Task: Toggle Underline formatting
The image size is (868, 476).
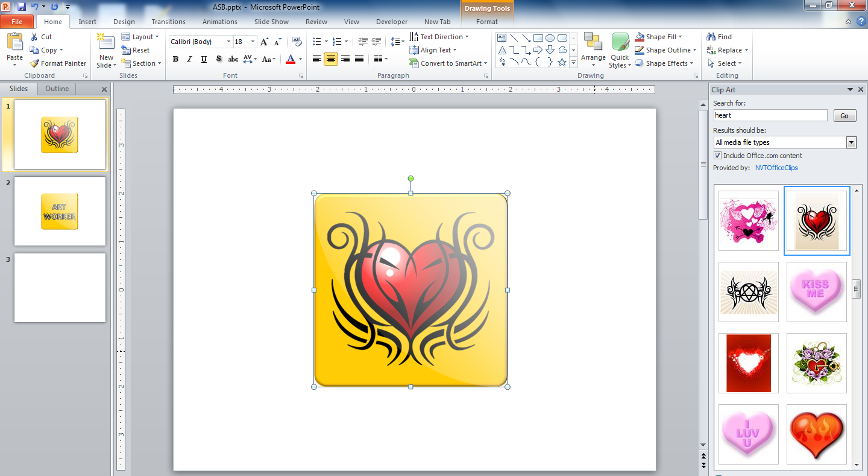Action: click(204, 59)
